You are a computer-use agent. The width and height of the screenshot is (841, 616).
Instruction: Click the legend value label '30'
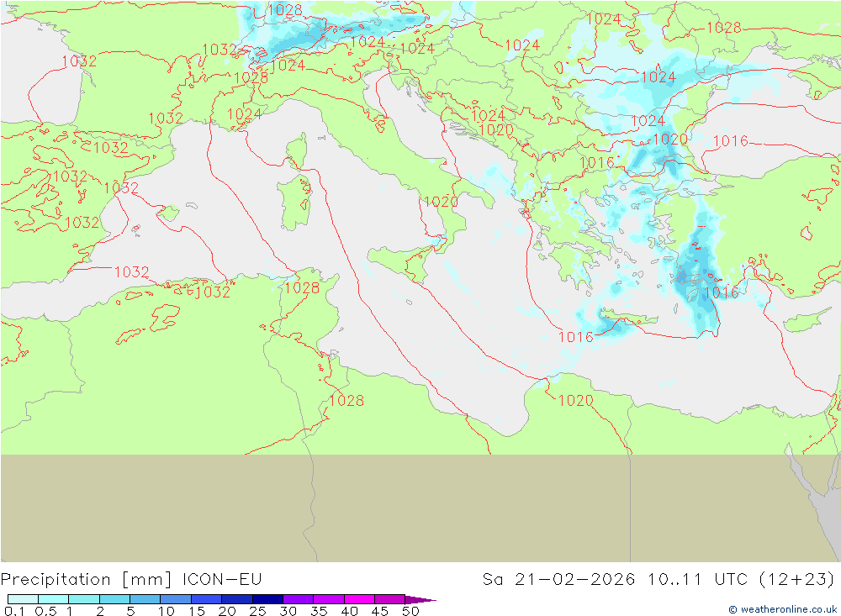[288, 611]
